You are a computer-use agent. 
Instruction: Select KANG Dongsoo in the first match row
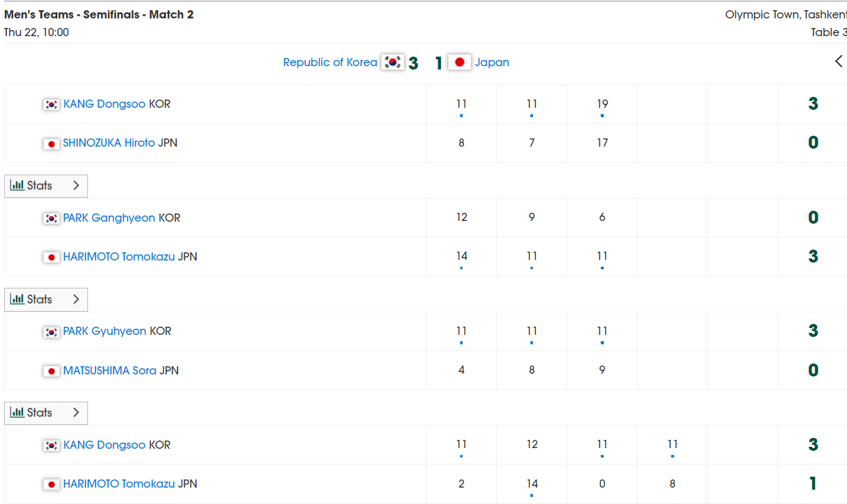(104, 104)
